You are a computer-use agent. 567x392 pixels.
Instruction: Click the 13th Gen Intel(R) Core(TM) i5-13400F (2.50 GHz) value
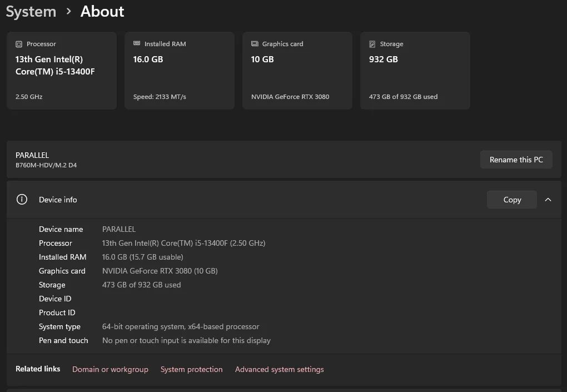click(183, 243)
